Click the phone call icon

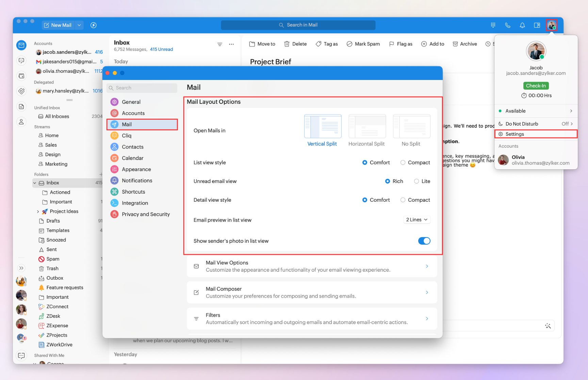507,25
